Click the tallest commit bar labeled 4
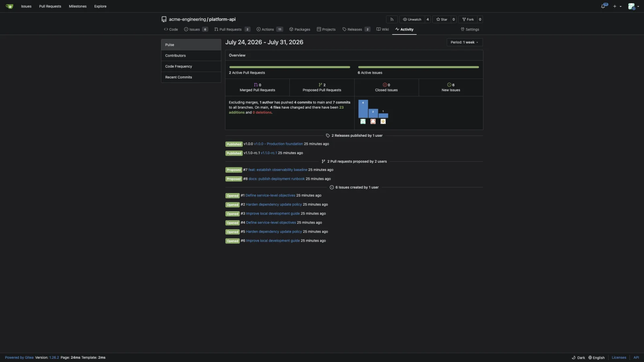Viewport: 644px width, 362px height. coord(363,109)
